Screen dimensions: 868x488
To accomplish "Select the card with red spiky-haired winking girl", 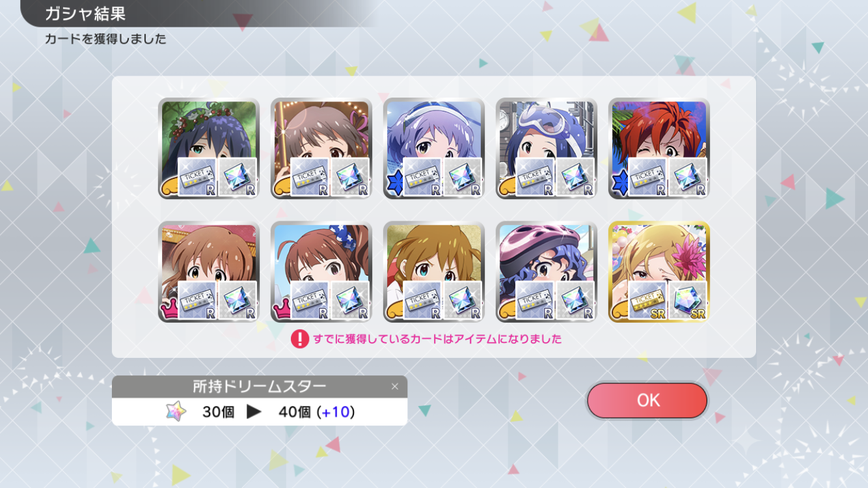I will click(659, 148).
